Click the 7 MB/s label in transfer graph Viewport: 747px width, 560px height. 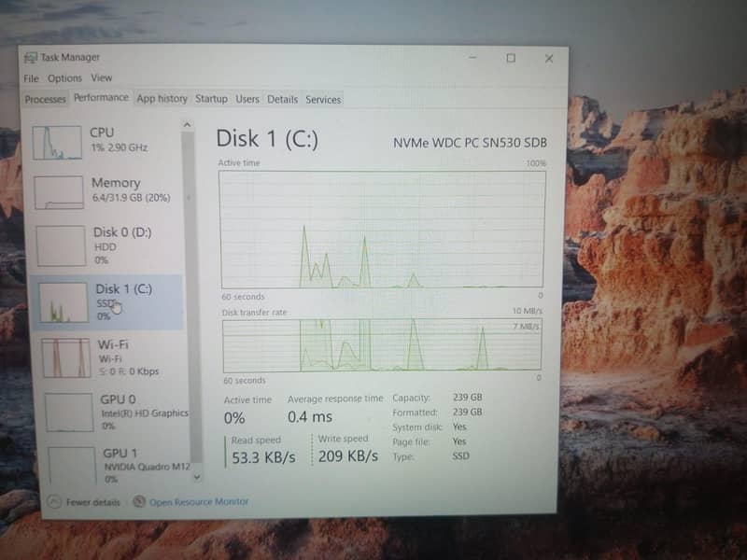point(527,326)
